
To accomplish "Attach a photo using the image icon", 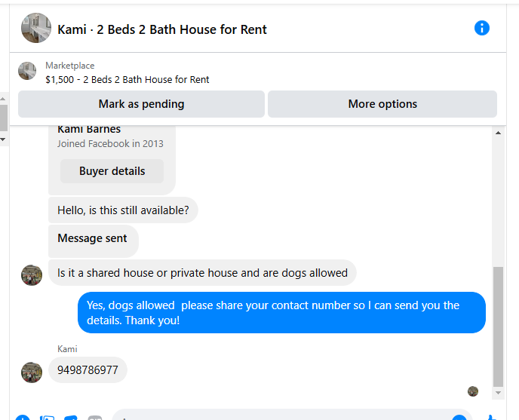I will [x=47, y=417].
